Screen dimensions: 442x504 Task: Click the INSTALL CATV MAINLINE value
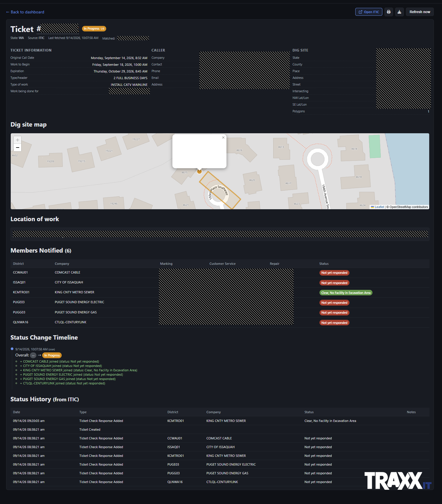[129, 85]
